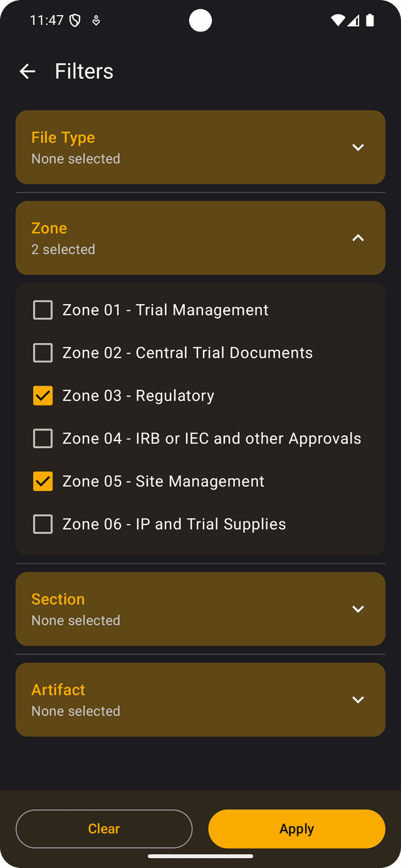Tap the cellular signal icon
The image size is (401, 868).
click(x=353, y=21)
